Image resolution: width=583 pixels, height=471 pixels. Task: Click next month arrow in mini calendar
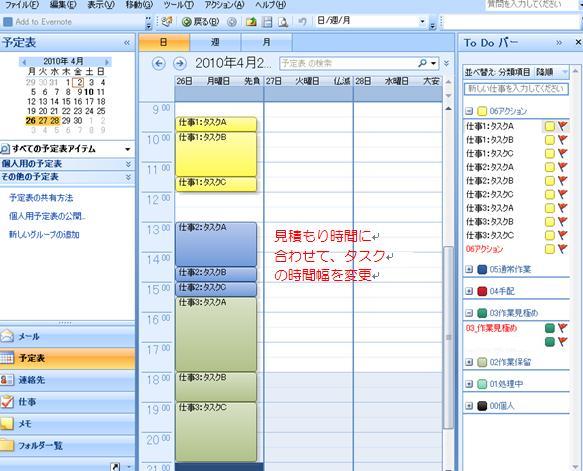(107, 62)
